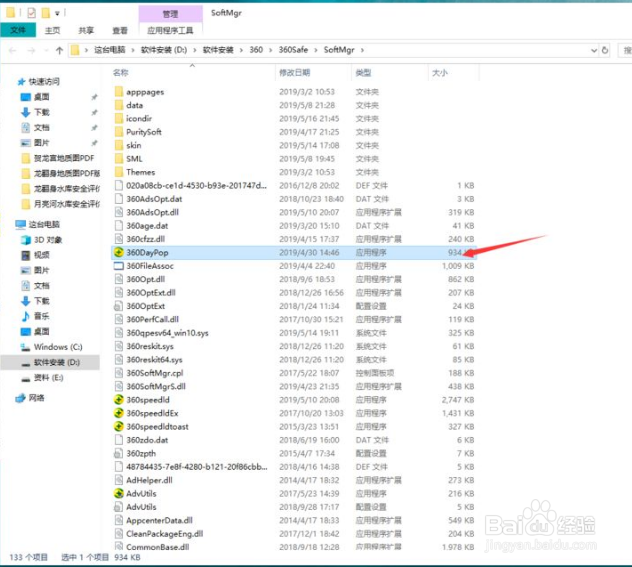This screenshot has height=567, width=632.
Task: Select the CleanPackageEng.dll file
Action: tap(164, 534)
